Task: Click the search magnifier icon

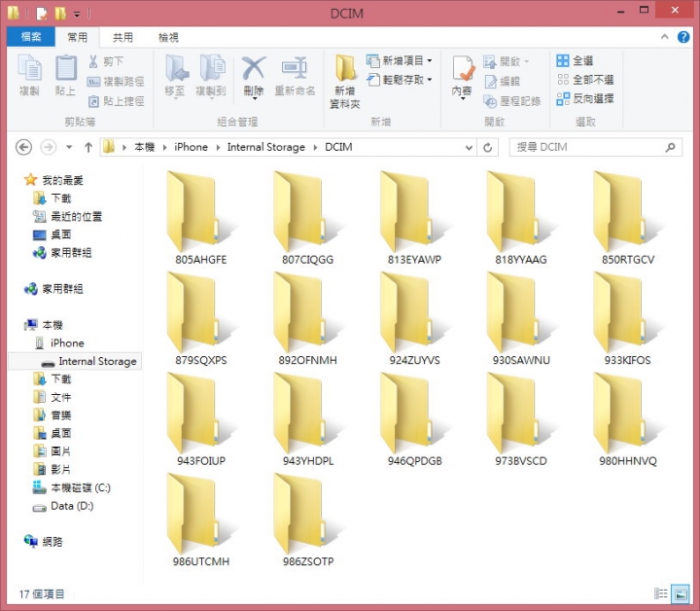Action: pos(671,147)
